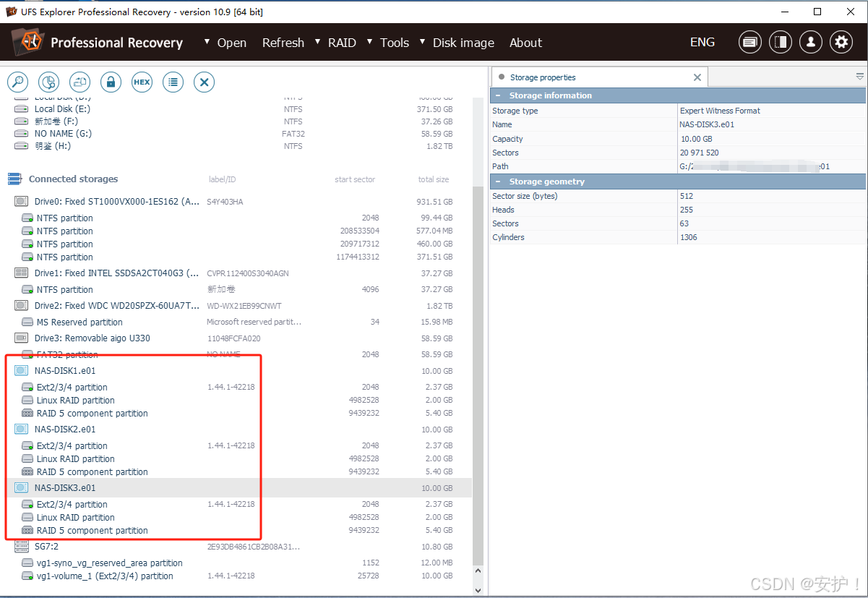Viewport: 868px width, 598px height.
Task: Click the Drive3 removable aigo icon
Action: point(21,338)
